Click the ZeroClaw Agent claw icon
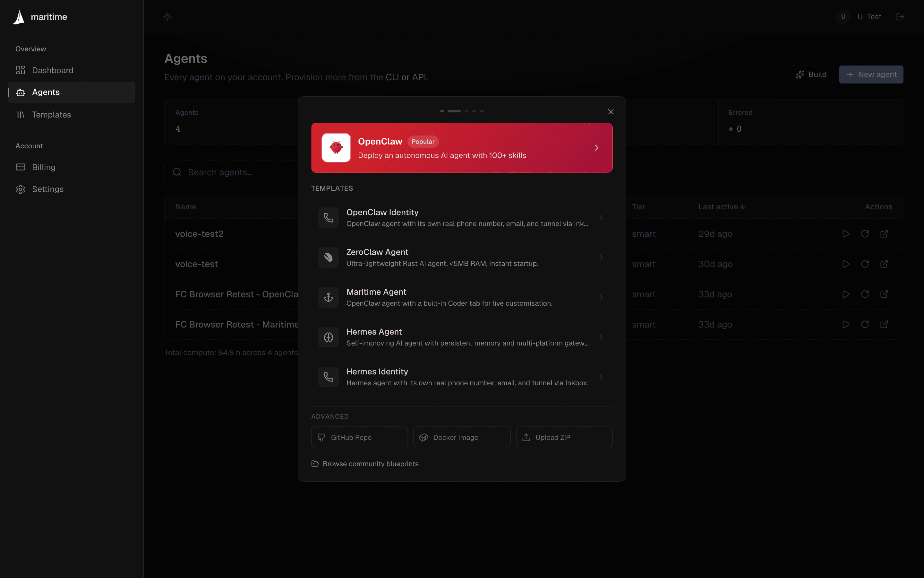The height and width of the screenshot is (578, 924). point(328,257)
